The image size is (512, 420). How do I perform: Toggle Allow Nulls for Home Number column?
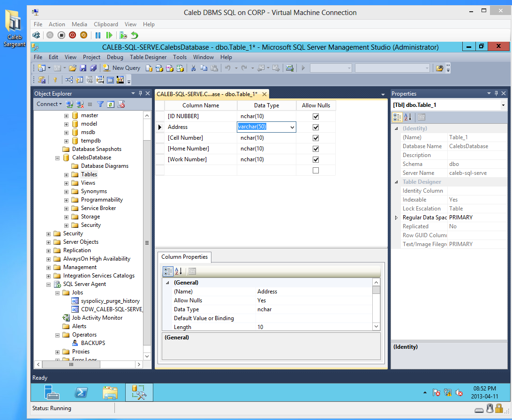316,149
